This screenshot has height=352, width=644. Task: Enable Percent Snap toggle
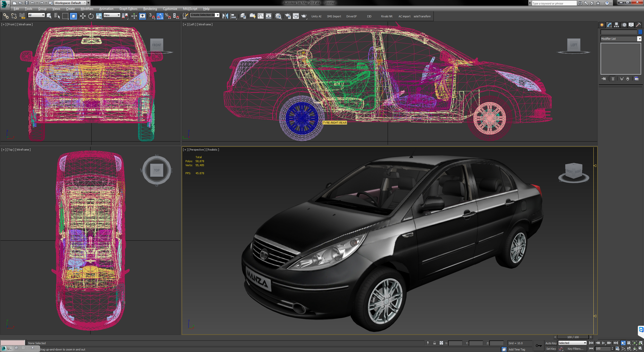click(168, 16)
